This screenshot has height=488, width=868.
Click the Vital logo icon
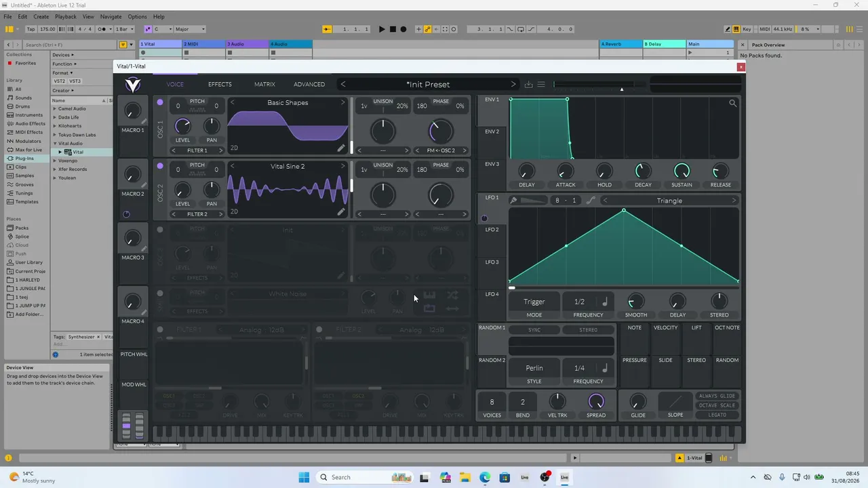click(x=133, y=84)
